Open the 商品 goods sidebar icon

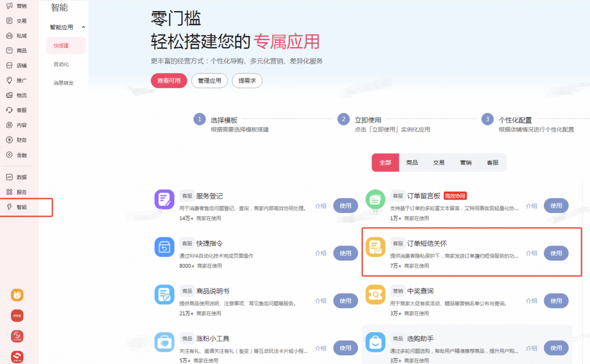[10, 50]
